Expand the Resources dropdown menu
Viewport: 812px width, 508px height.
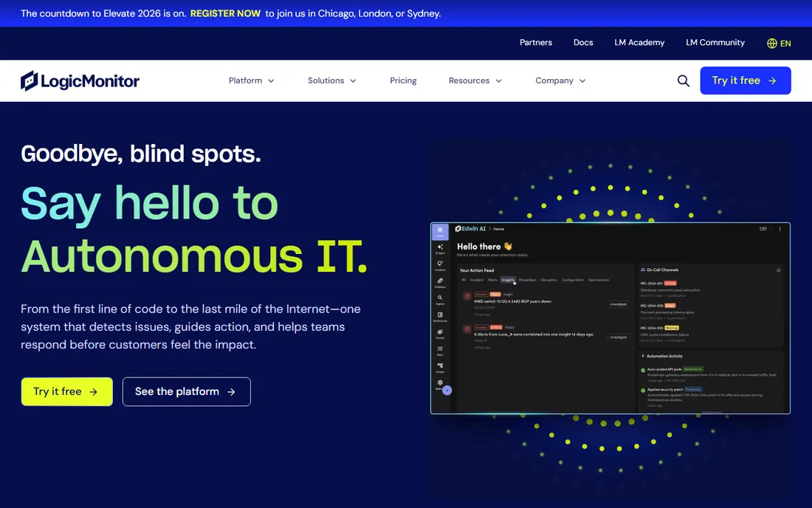475,80
